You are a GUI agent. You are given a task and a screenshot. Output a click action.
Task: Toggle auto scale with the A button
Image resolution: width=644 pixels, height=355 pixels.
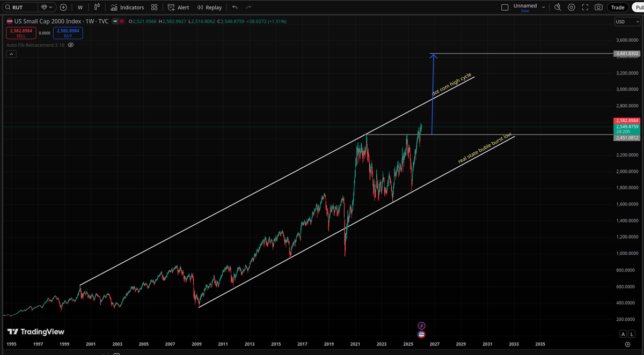coord(623,334)
